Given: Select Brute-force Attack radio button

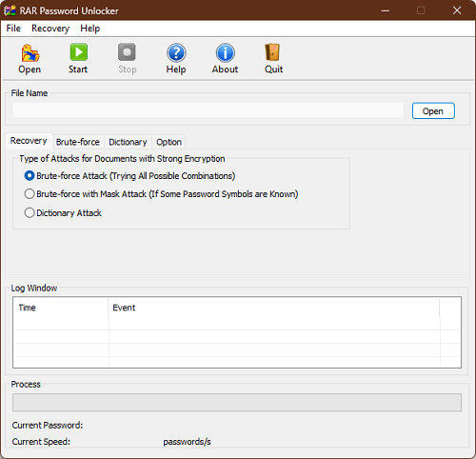Looking at the screenshot, I should coord(30,175).
